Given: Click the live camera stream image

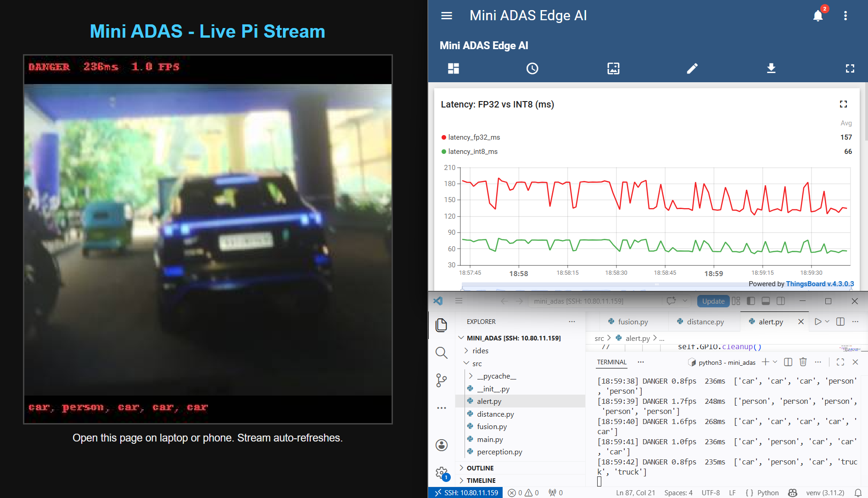Looking at the screenshot, I should pos(208,239).
